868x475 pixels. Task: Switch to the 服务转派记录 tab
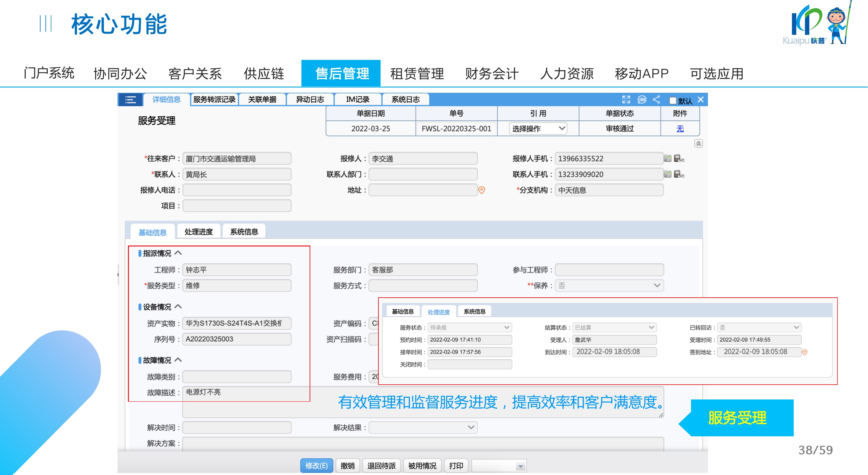(x=214, y=99)
